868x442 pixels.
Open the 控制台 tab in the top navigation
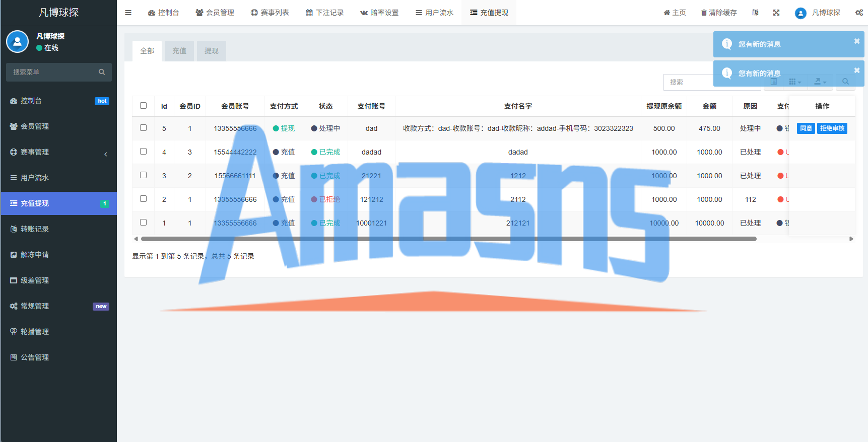tap(163, 13)
